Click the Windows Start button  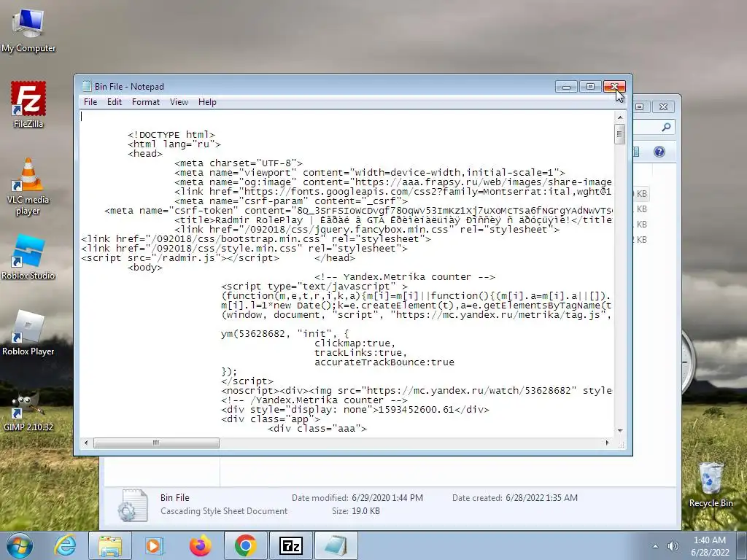click(x=19, y=545)
